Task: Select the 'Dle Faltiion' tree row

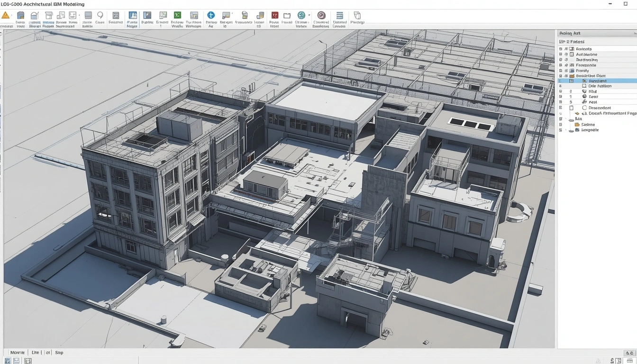Action: [x=598, y=86]
